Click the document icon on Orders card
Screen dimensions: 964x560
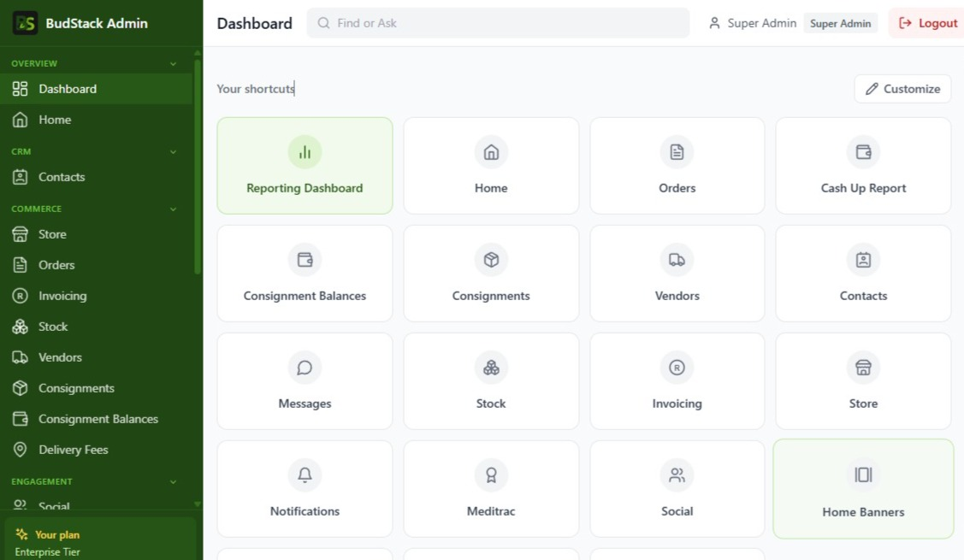677,152
